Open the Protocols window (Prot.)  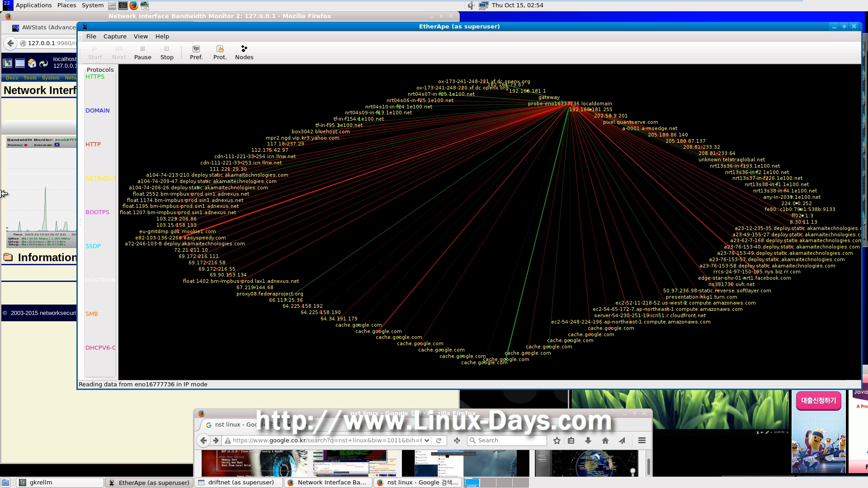point(220,52)
